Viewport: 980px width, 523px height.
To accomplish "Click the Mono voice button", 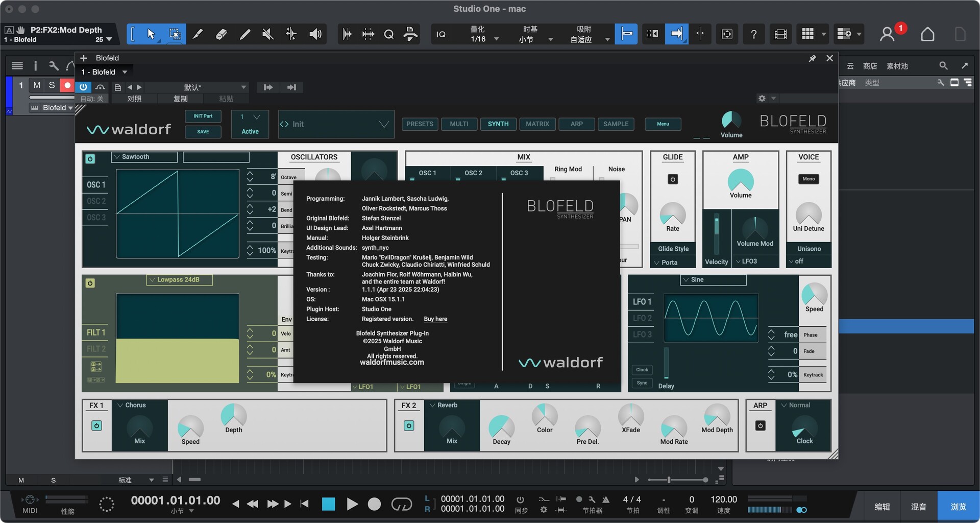I will (x=808, y=179).
